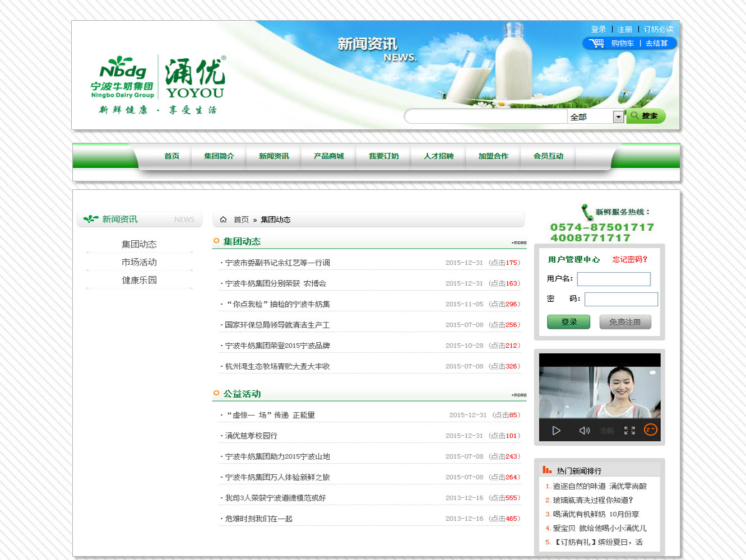Click the shopping cart icon

tap(596, 43)
